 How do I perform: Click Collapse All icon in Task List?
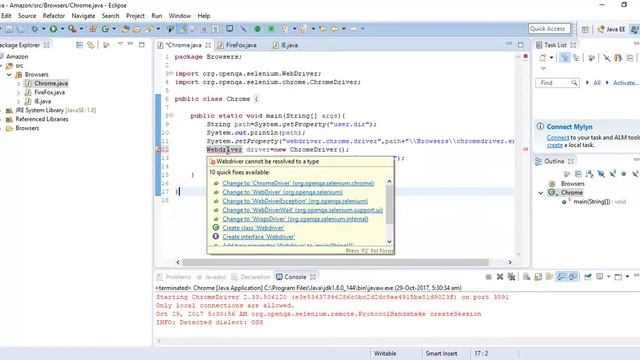[630, 58]
